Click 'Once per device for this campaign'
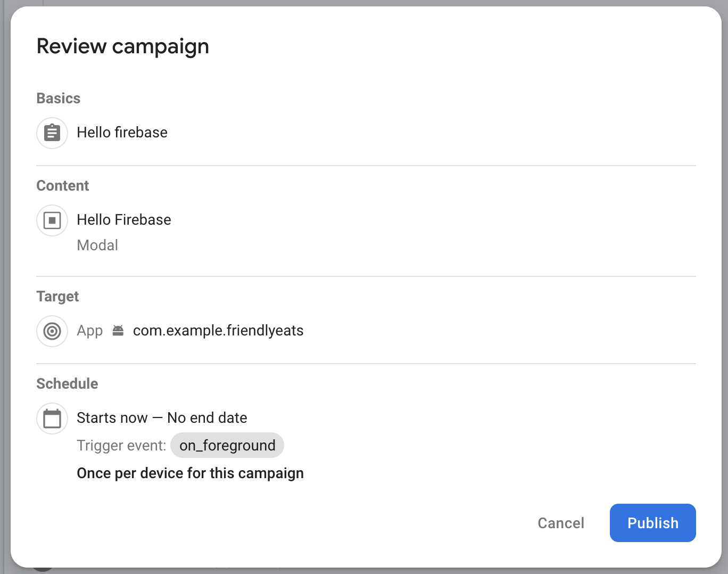728x574 pixels. 190,473
